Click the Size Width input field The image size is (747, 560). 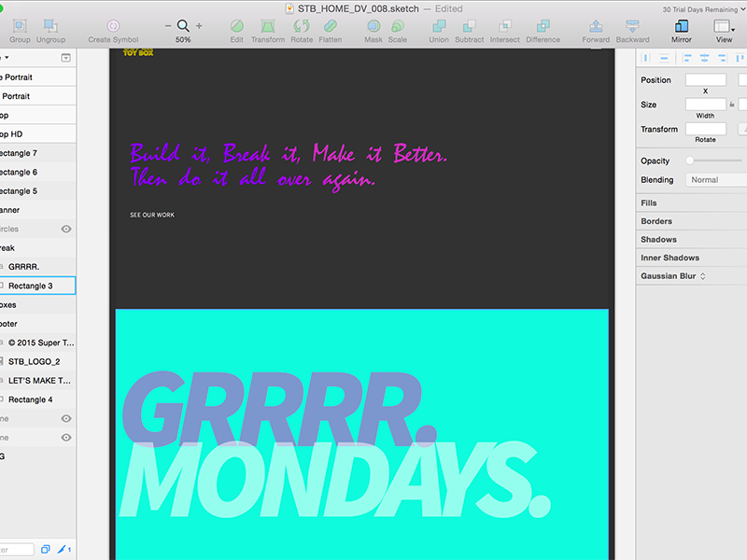point(706,104)
